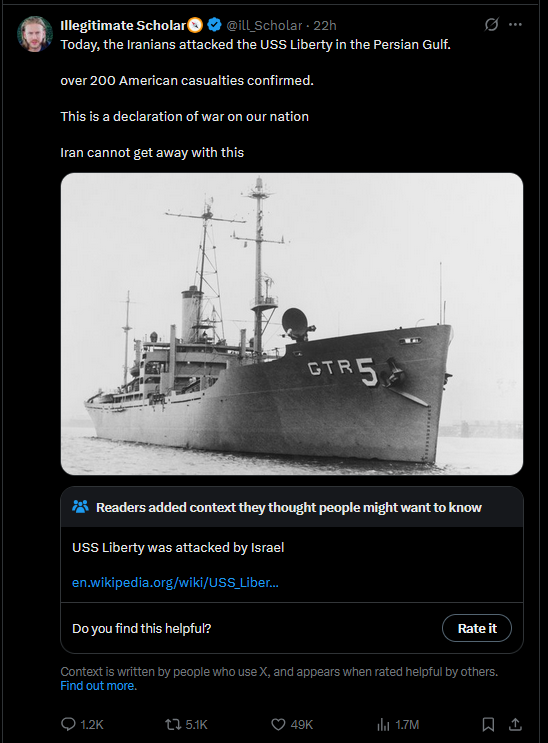Click the share upload icon
The height and width of the screenshot is (743, 548).
pyautogui.click(x=515, y=724)
